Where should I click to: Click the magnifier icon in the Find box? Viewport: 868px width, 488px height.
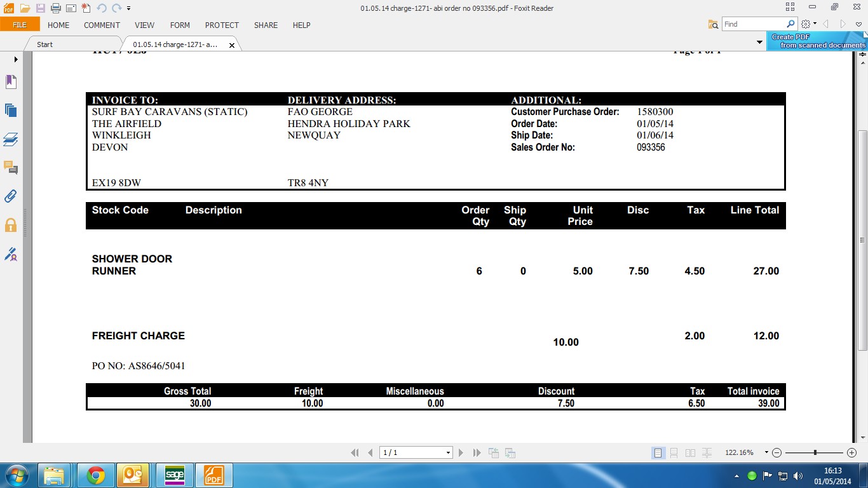(x=791, y=24)
